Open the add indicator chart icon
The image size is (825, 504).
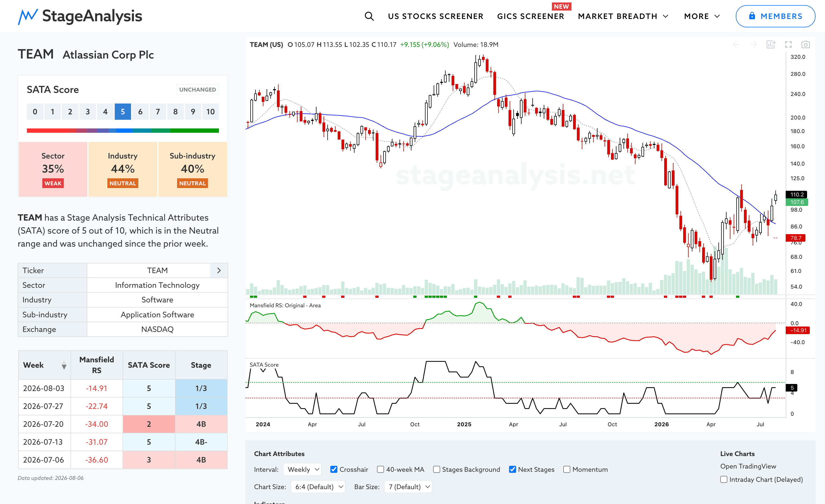(x=771, y=44)
